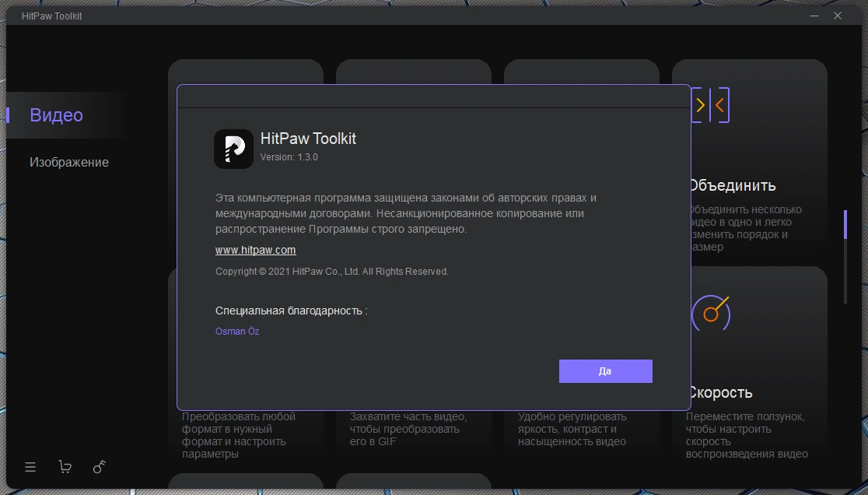This screenshot has height=495, width=868.
Task: Open the www.hitpaw.com link
Action: tap(255, 250)
